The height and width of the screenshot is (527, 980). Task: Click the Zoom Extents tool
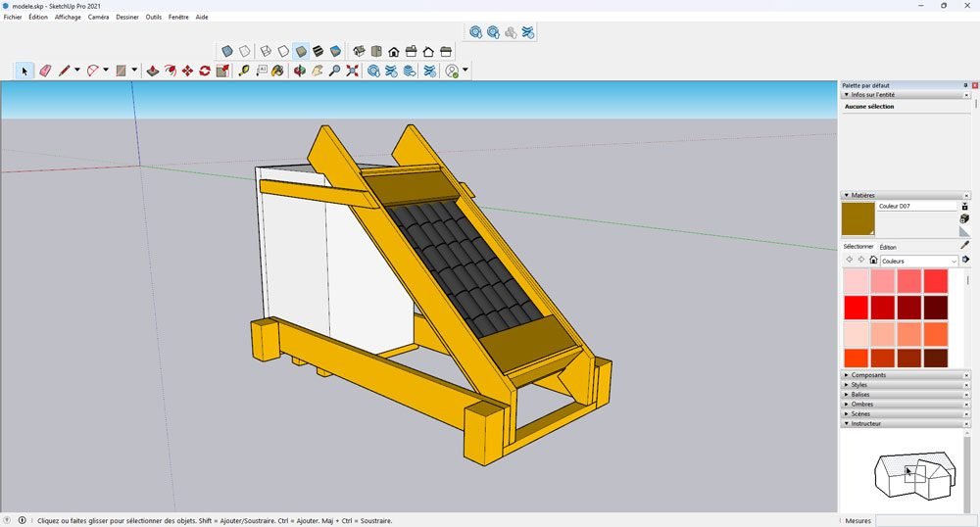(353, 71)
